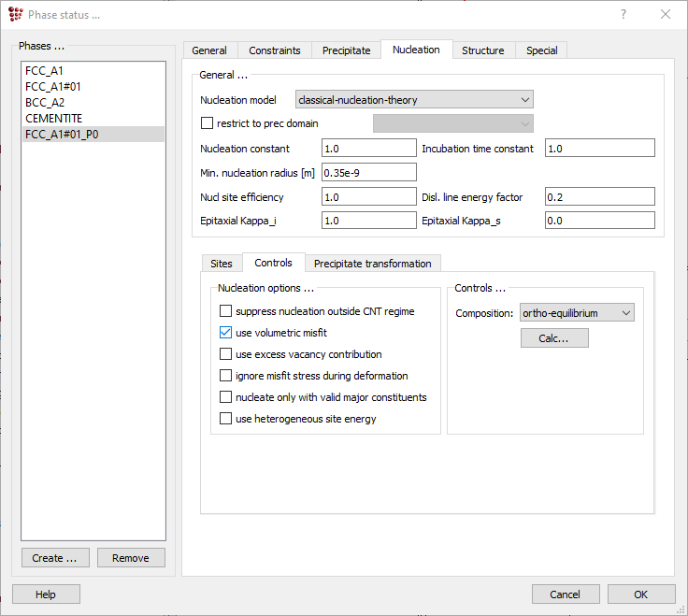The image size is (688, 616).
Task: Close the Phase status dialog
Action: pyautogui.click(x=666, y=14)
